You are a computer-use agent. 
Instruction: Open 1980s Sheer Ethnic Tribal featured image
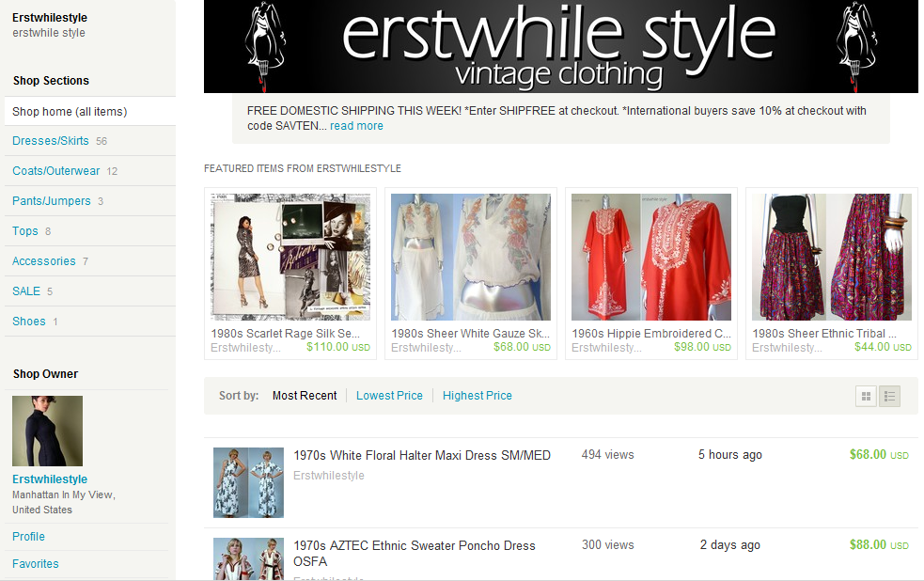click(832, 258)
